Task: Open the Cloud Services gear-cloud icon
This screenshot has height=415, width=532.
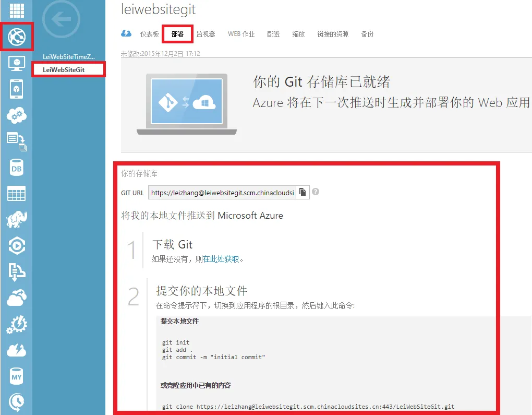Action: coord(17,115)
